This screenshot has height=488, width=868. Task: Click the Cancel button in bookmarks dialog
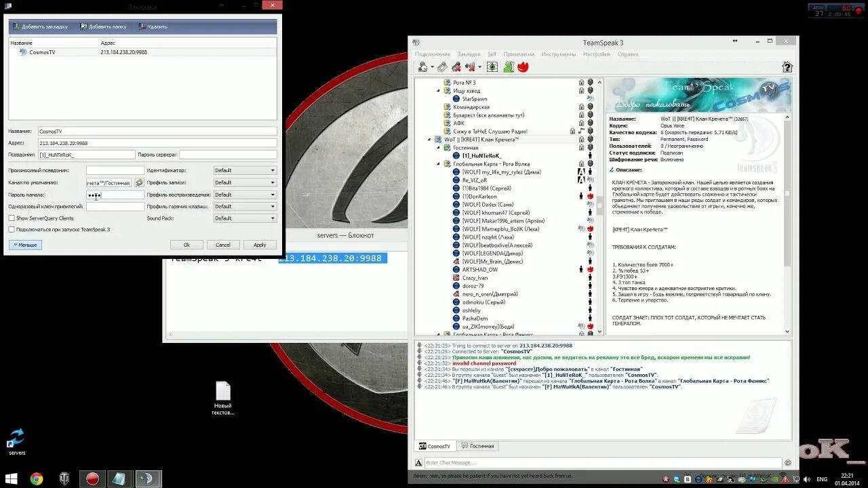tap(223, 245)
